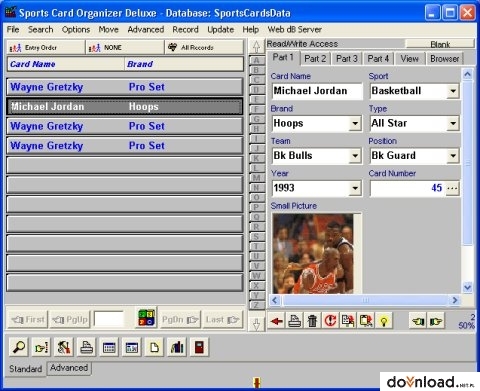Click the NONE secondary sort button
The image size is (480, 391).
(125, 47)
